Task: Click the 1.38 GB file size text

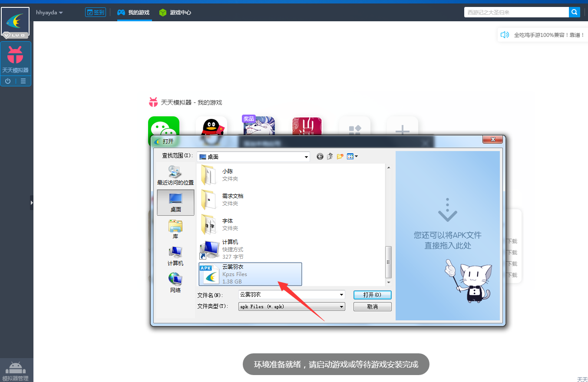Action: [x=232, y=282]
